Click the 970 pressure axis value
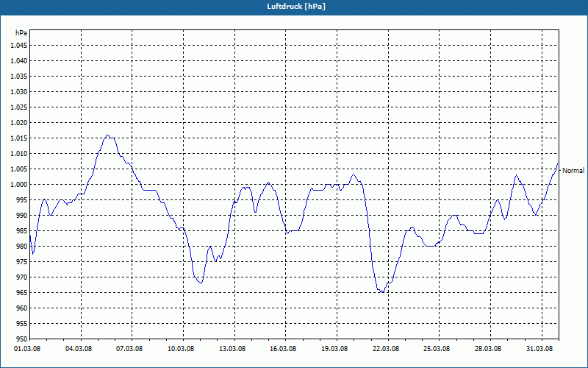 (x=22, y=277)
